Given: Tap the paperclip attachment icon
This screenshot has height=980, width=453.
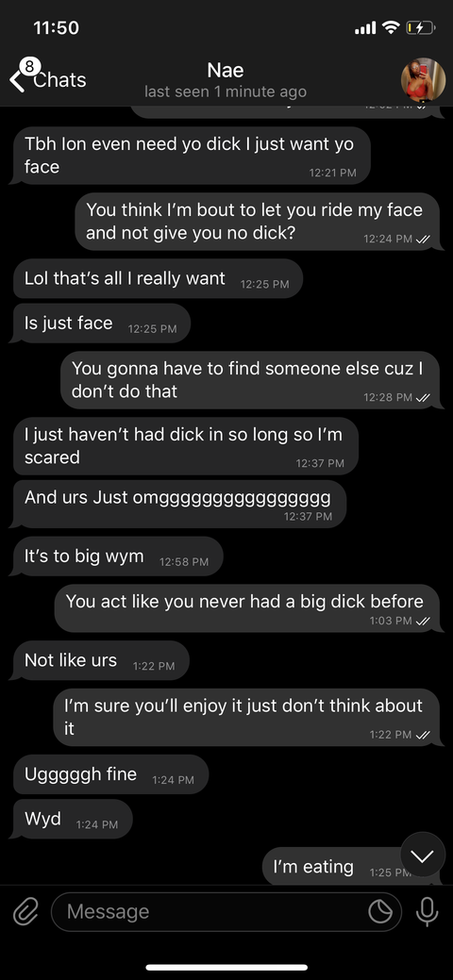Looking at the screenshot, I should (x=25, y=912).
